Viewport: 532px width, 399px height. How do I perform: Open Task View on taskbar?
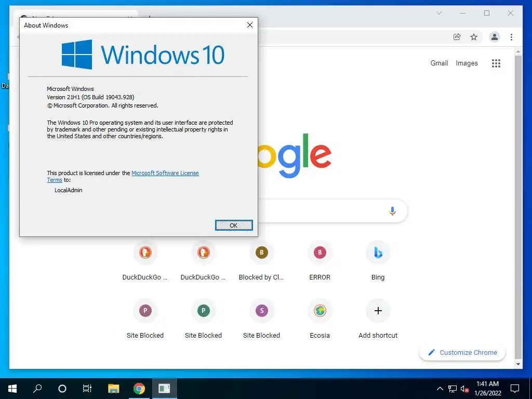[x=87, y=389]
